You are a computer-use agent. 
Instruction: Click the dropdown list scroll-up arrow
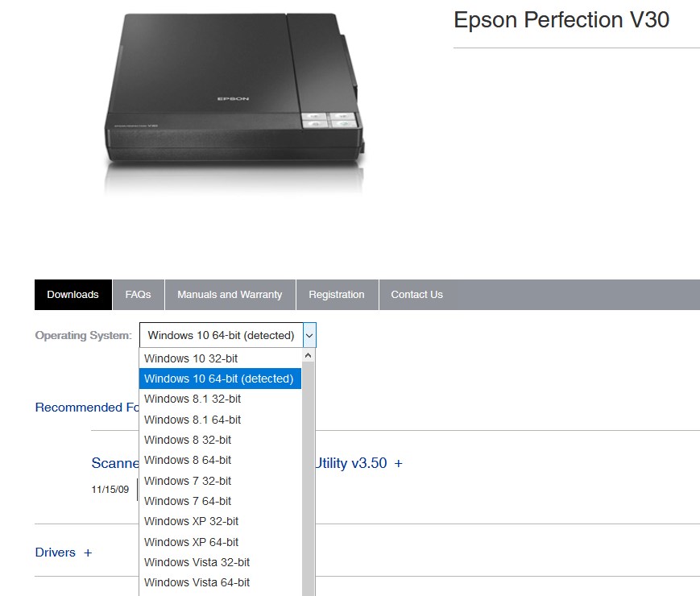pos(308,355)
